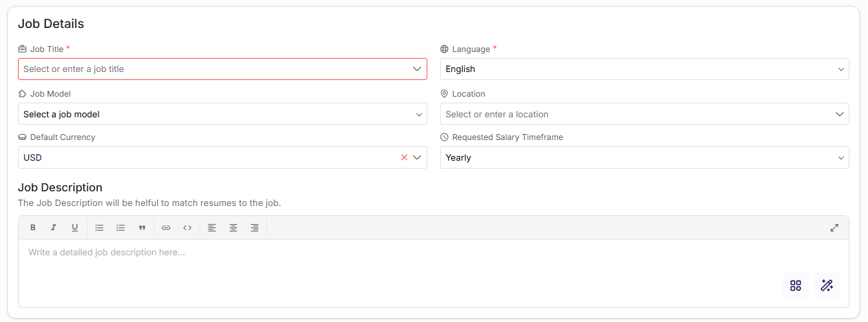Open the Language dropdown
The image size is (868, 322).
[644, 69]
